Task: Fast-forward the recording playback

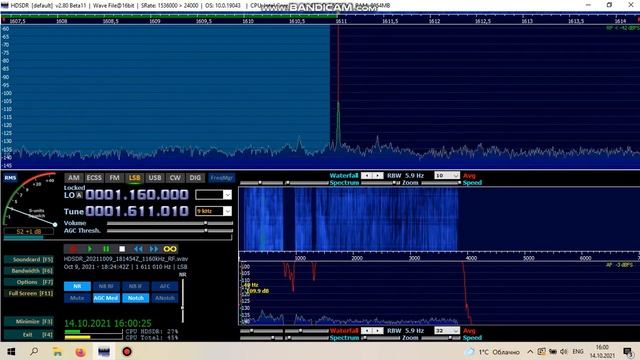Action: coord(154,249)
